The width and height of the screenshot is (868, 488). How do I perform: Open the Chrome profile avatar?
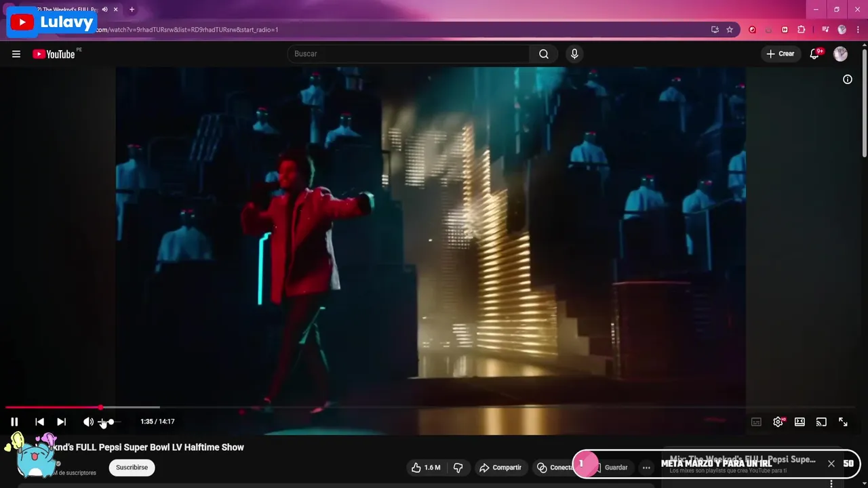(x=842, y=29)
